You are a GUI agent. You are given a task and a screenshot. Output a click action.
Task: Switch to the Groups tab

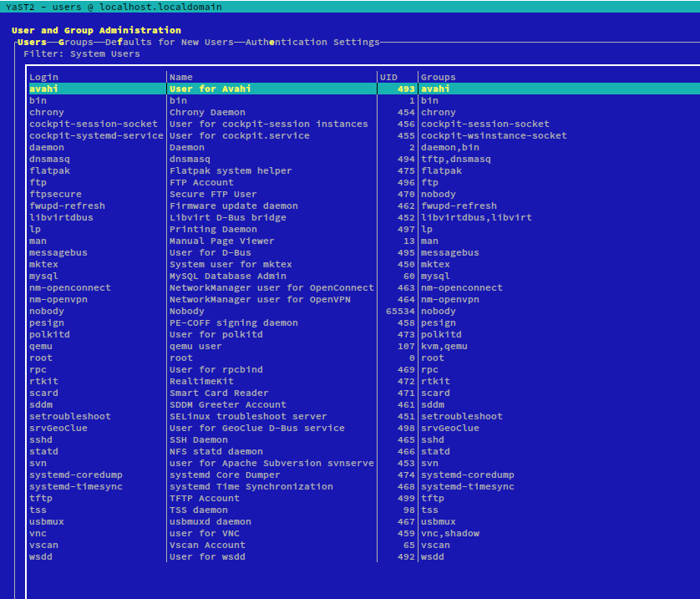tap(75, 42)
